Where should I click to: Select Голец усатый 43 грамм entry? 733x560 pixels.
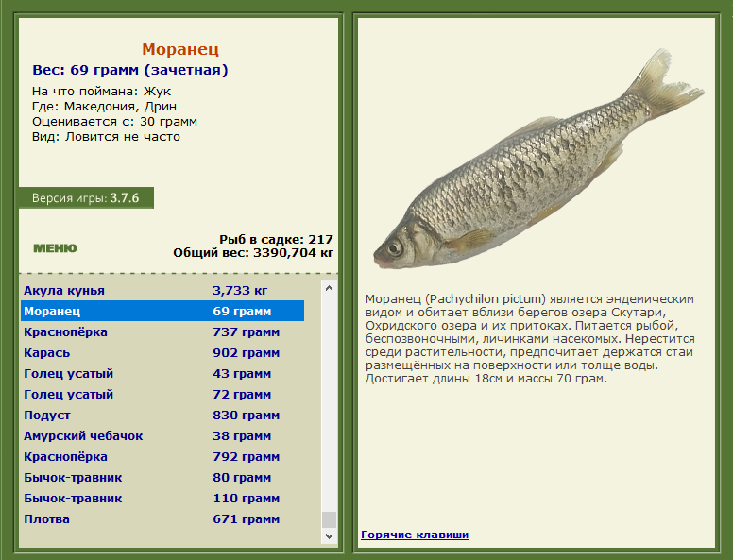(x=162, y=373)
